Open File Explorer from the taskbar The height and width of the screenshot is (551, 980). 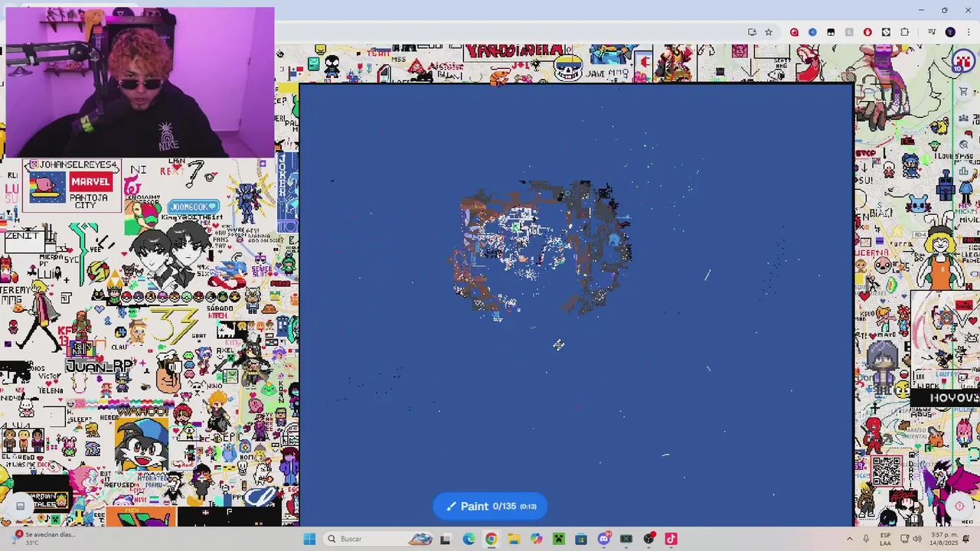point(513,539)
